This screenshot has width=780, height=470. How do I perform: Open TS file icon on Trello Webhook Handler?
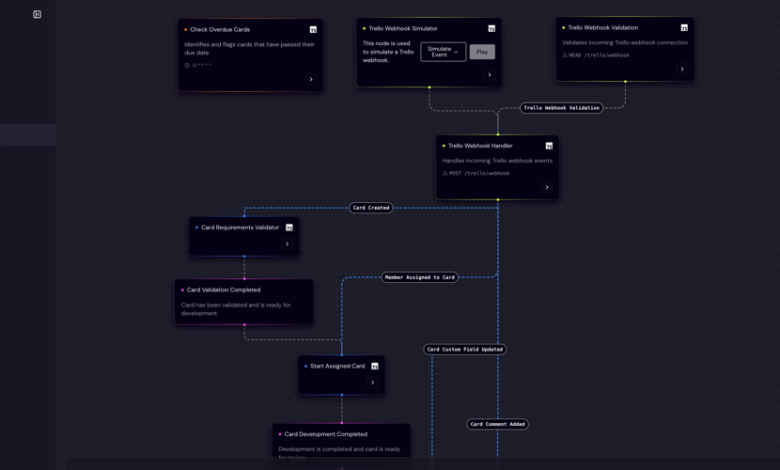(x=549, y=146)
